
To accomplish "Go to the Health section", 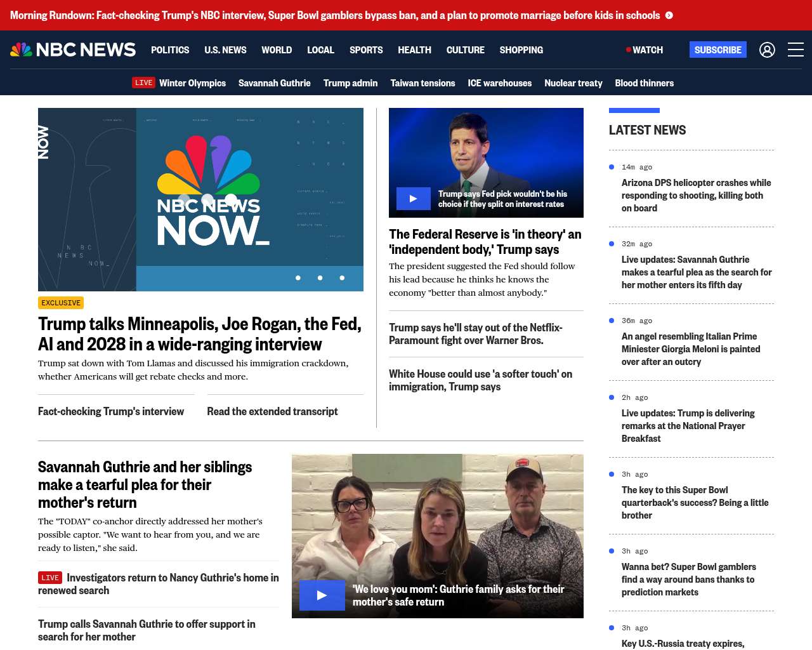I will click(x=414, y=50).
